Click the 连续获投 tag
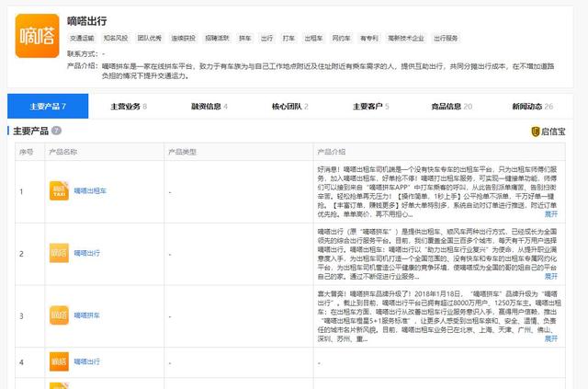 pos(183,38)
